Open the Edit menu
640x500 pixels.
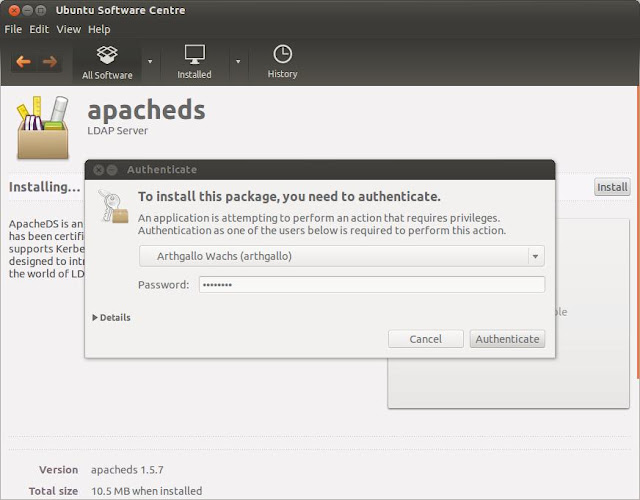pos(39,29)
